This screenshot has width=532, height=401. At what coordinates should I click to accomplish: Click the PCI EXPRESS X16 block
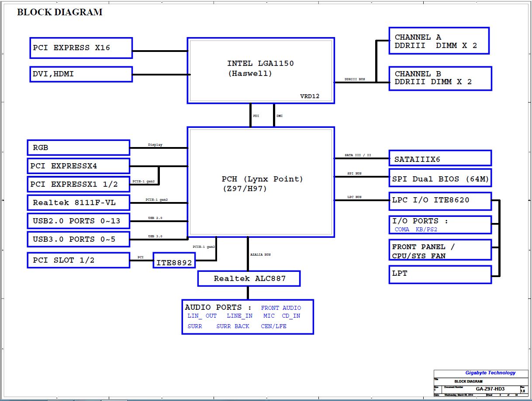pos(81,48)
